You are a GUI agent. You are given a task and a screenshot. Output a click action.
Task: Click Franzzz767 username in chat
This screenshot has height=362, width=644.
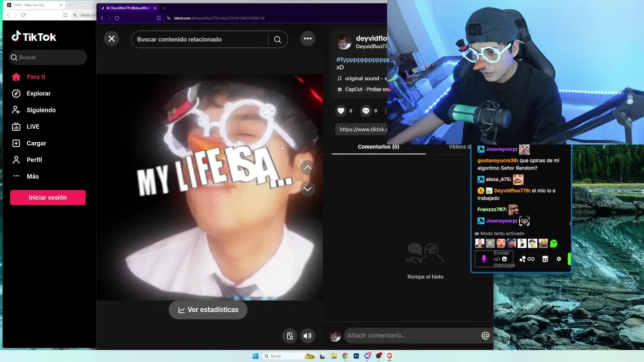(492, 210)
